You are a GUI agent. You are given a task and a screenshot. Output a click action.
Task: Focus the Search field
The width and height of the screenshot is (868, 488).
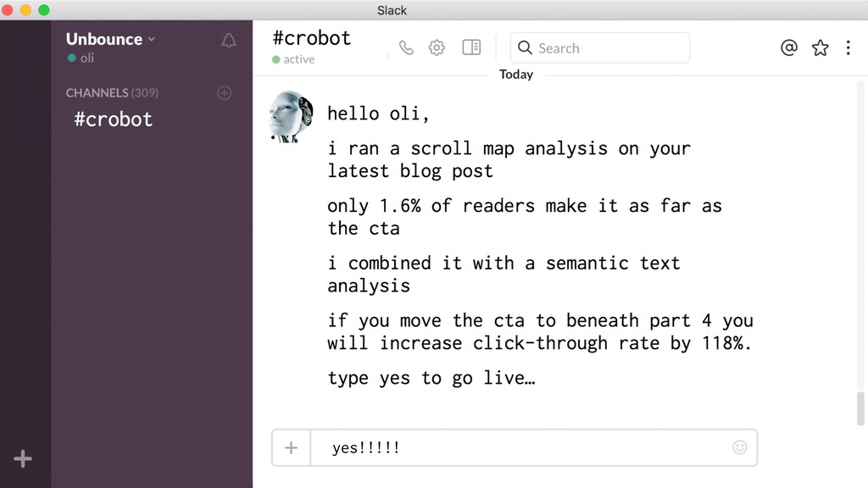point(600,48)
